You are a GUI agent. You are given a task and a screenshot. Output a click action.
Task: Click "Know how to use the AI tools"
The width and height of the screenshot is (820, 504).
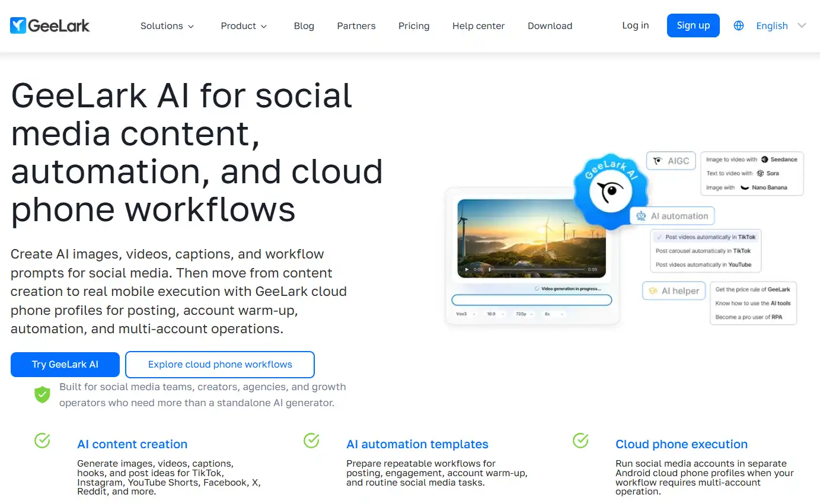[x=753, y=303]
